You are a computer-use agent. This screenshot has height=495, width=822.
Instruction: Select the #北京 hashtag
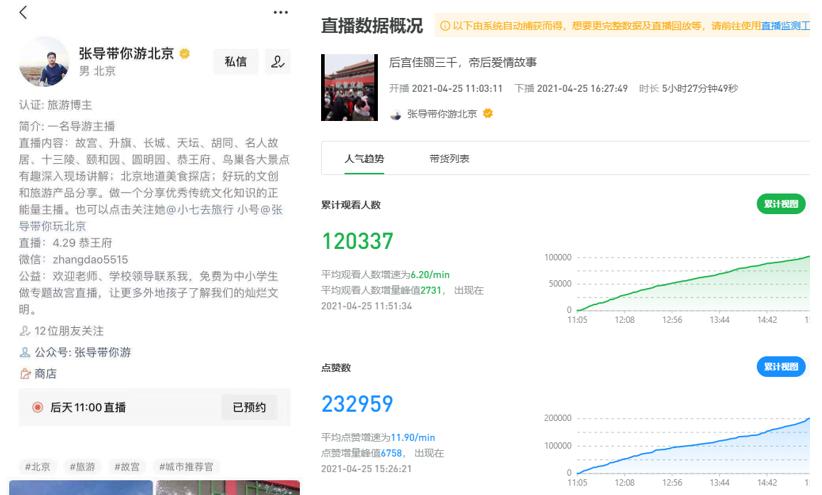(x=38, y=466)
